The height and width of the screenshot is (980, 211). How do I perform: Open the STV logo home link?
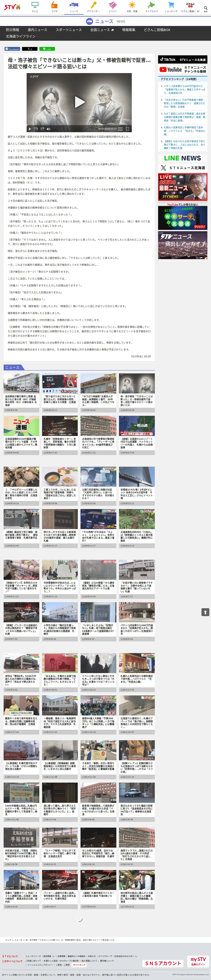pyautogui.click(x=12, y=7)
